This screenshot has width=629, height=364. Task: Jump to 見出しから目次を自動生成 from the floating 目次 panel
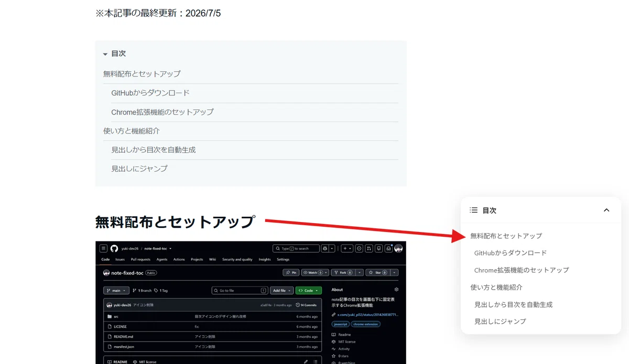click(514, 305)
